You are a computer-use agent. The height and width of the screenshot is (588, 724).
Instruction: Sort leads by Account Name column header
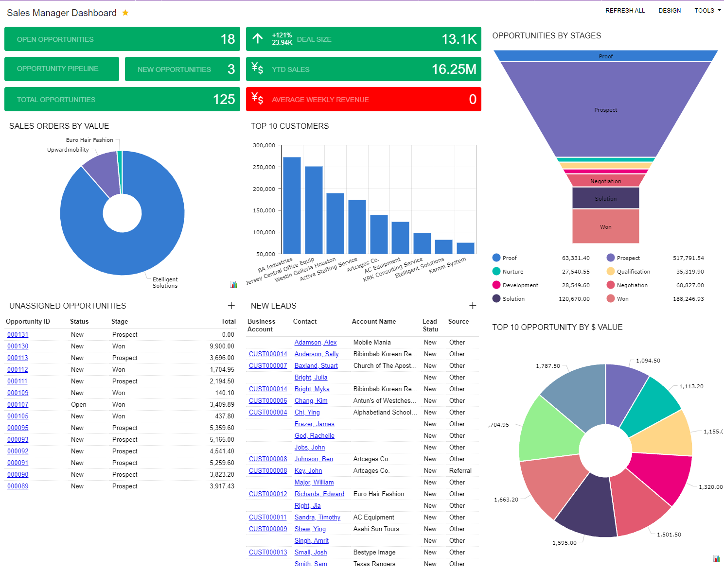tap(373, 322)
